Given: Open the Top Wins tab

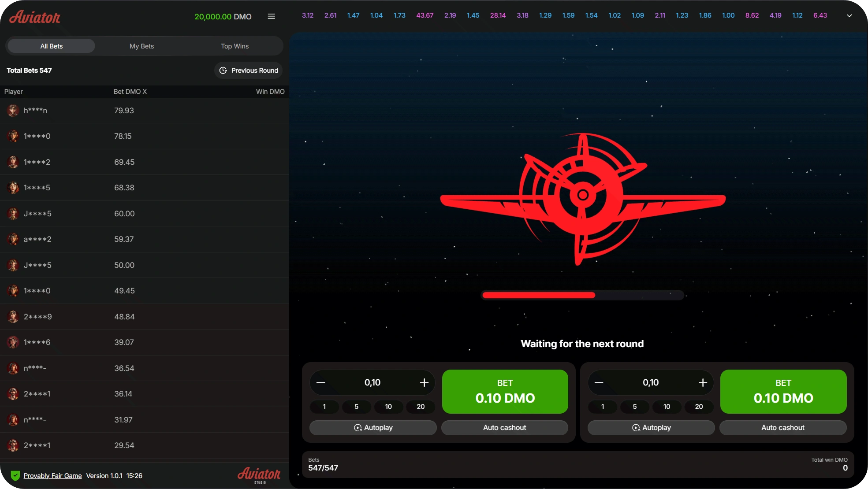Looking at the screenshot, I should tap(235, 46).
